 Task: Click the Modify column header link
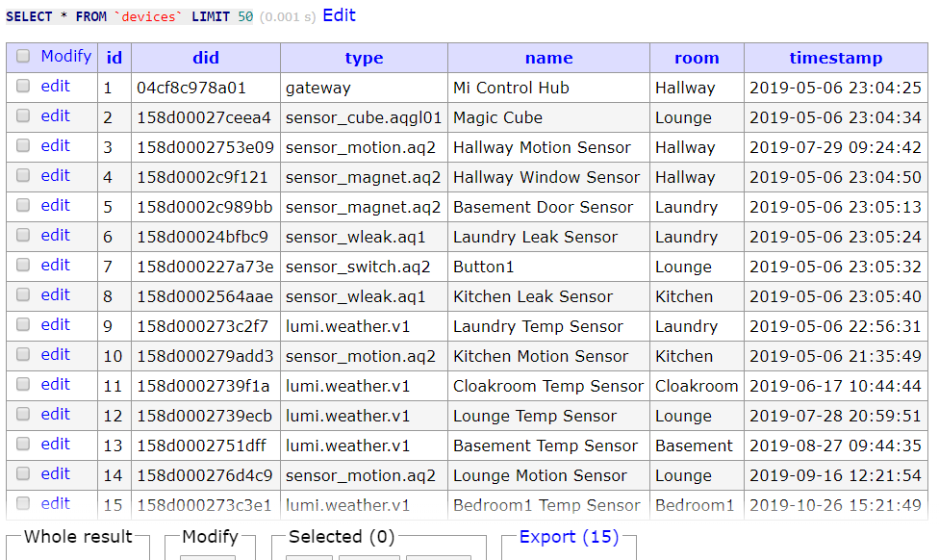pos(65,57)
